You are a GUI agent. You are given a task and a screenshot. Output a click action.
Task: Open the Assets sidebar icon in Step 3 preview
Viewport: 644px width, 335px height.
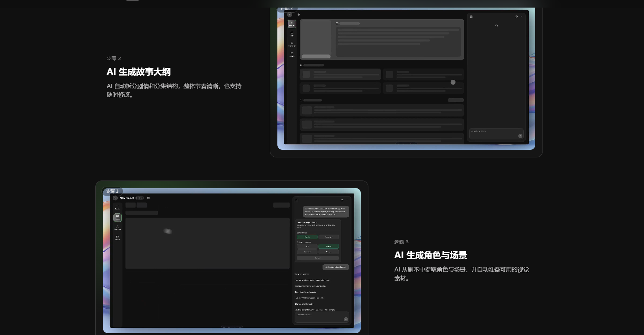[x=117, y=238]
